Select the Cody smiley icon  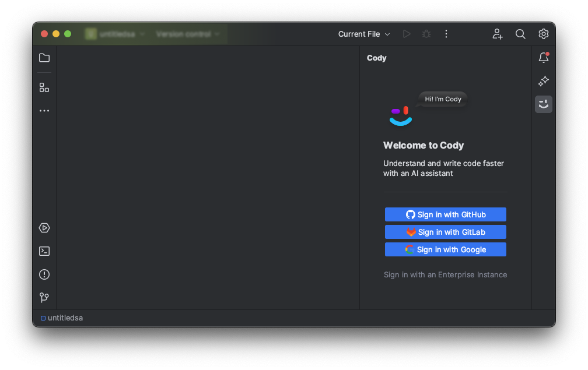click(x=543, y=104)
